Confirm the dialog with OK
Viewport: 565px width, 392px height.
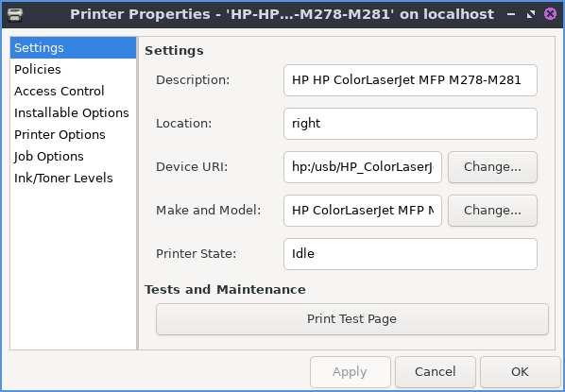click(520, 372)
